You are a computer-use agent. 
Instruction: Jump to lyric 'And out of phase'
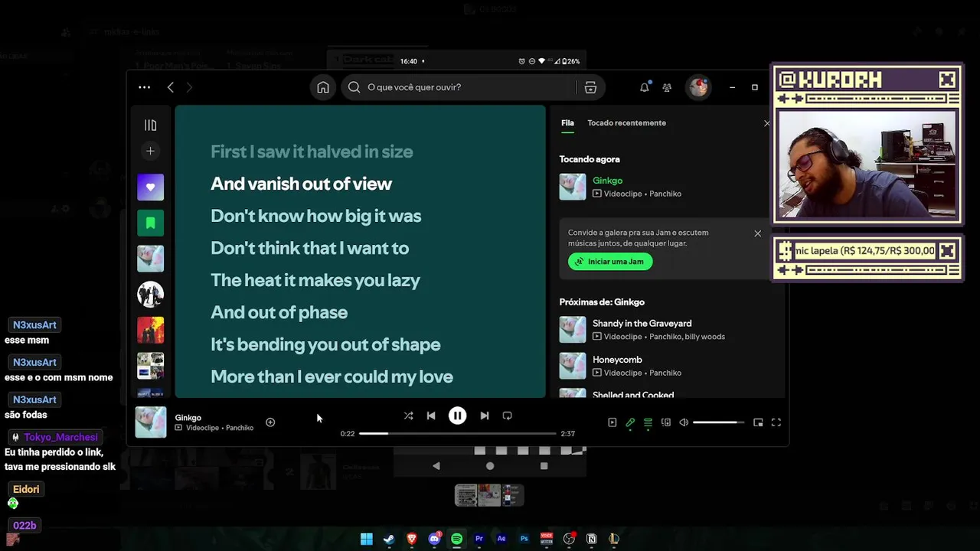pyautogui.click(x=279, y=312)
